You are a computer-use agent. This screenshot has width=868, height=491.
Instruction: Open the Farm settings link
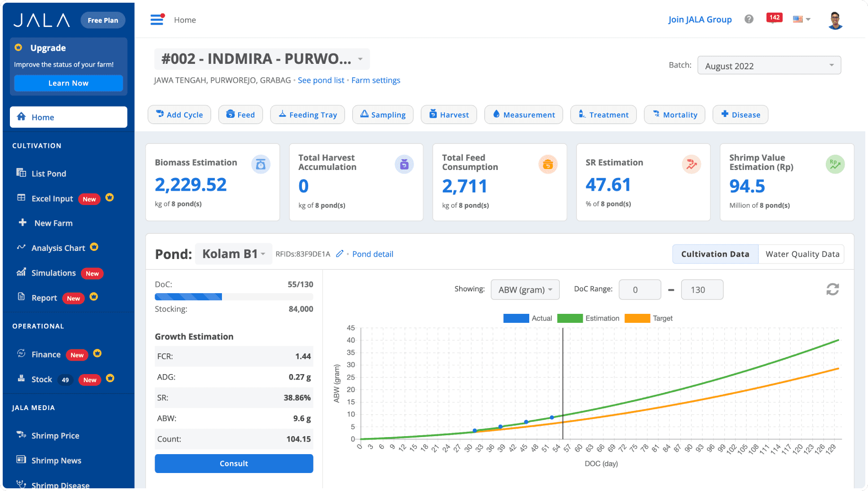[376, 80]
